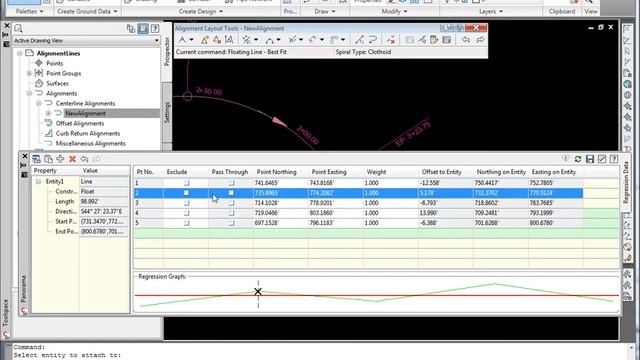Click the Offset to Entity column header
Screen dimensions: 640x360
click(x=442, y=172)
